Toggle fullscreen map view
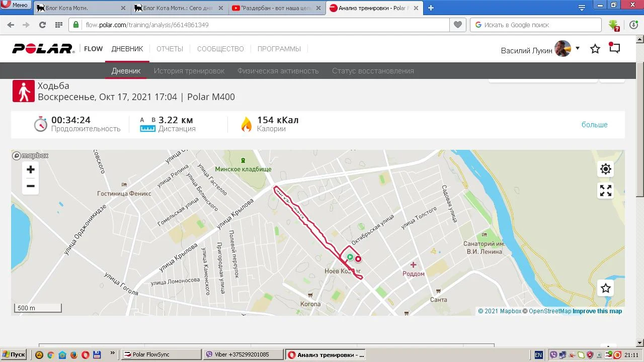The image size is (644, 362). pos(606,191)
